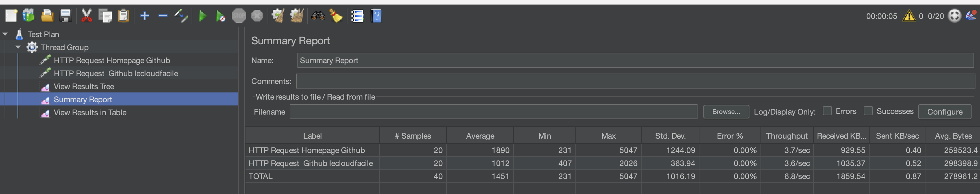
Task: Open the Search binoculars icon
Action: (x=318, y=16)
